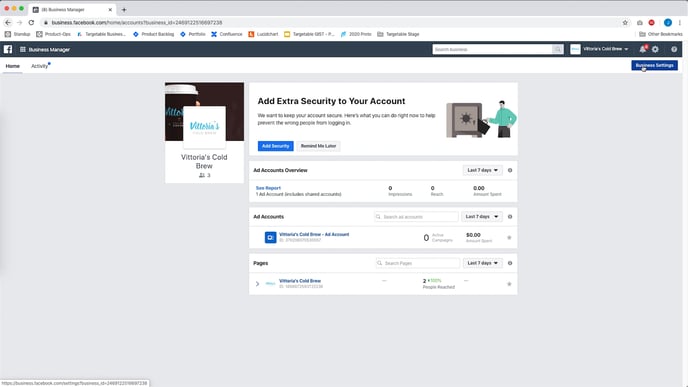Click the browser address bar URL
This screenshot has height=387, width=688.
[x=137, y=22]
